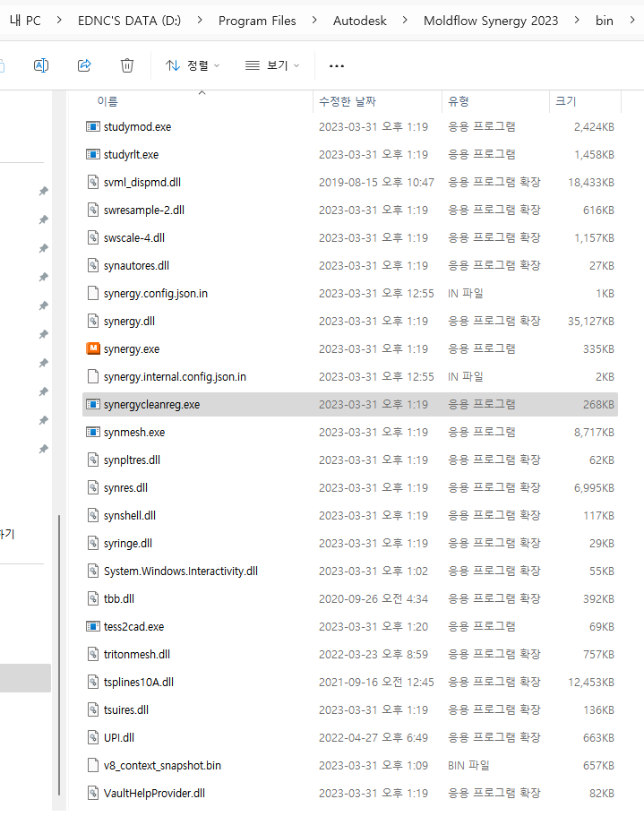Open the View (보기) dropdown
This screenshot has width=644, height=825.
pyautogui.click(x=272, y=65)
